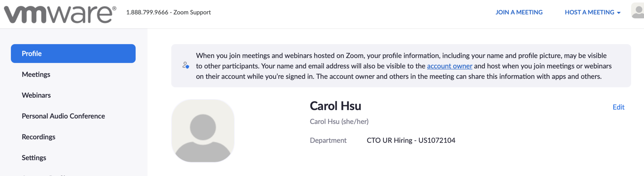The image size is (644, 176).
Task: Click Edit next to Carol Hsu
Action: click(x=618, y=107)
